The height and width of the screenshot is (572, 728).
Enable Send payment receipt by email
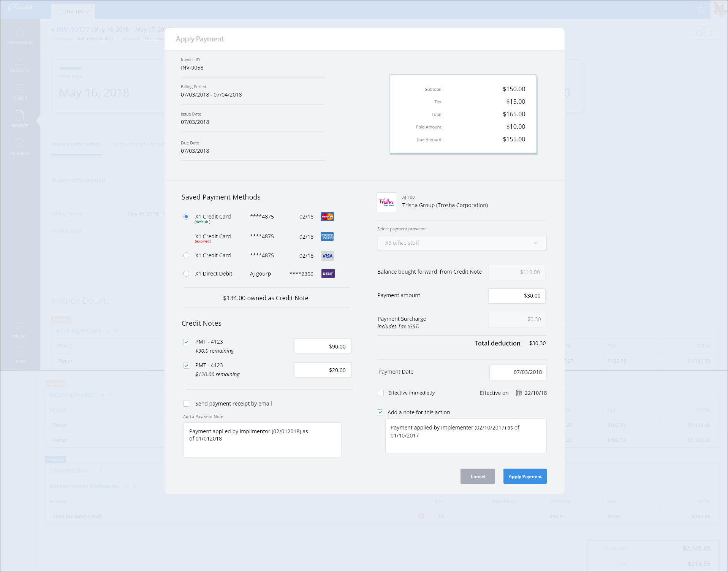click(186, 404)
